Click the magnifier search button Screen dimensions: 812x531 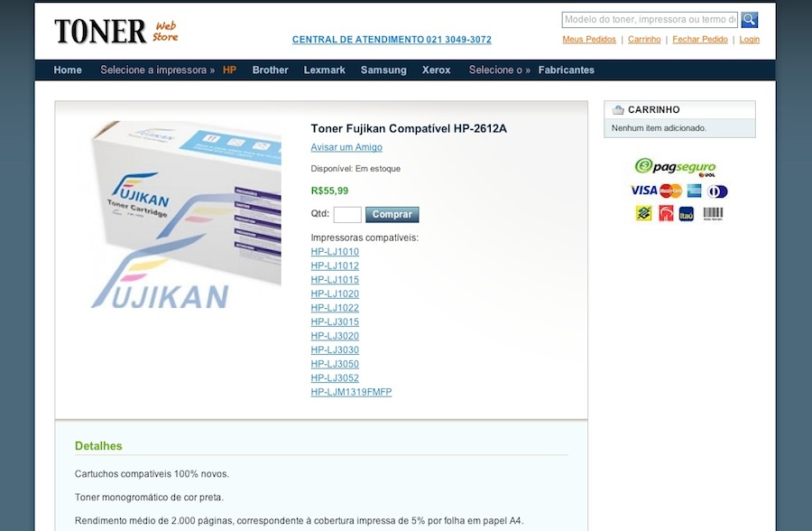(x=750, y=20)
